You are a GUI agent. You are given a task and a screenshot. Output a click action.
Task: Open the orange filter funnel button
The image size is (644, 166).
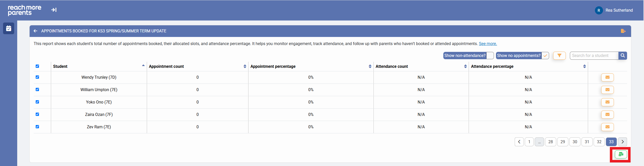(x=559, y=55)
